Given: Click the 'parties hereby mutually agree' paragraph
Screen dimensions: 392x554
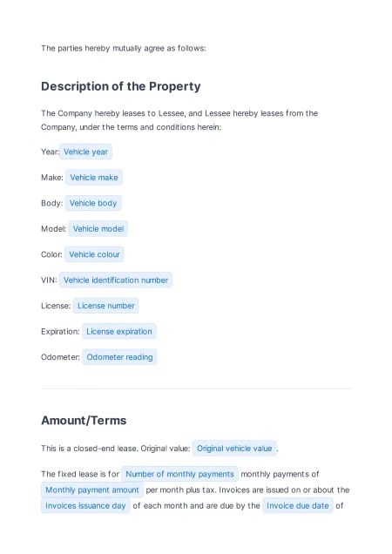Looking at the screenshot, I should click(x=124, y=48).
